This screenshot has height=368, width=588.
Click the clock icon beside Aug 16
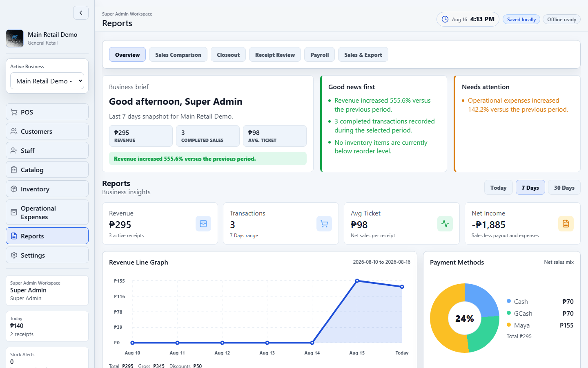coord(445,19)
